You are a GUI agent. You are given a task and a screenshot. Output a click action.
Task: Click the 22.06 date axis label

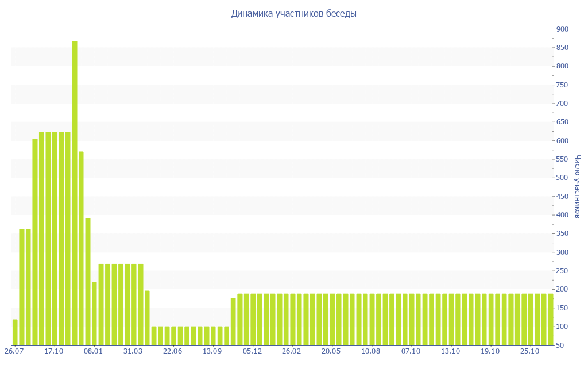(172, 351)
